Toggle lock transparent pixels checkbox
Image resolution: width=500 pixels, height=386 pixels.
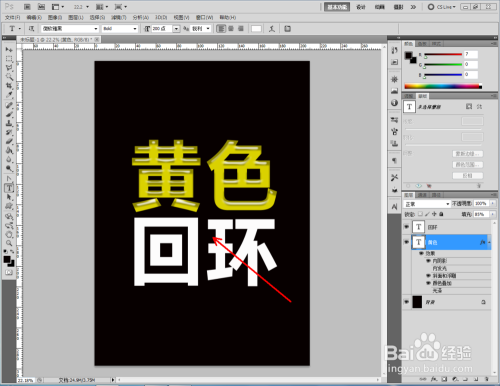click(x=420, y=214)
